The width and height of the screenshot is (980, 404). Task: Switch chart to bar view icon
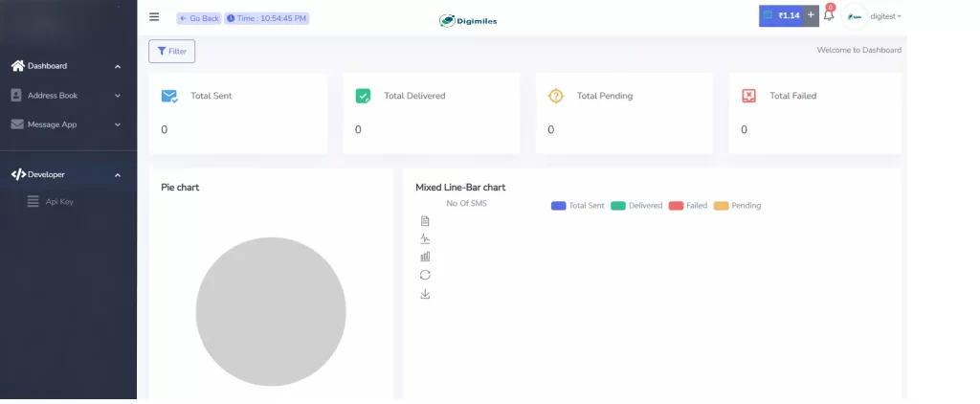pyautogui.click(x=425, y=257)
